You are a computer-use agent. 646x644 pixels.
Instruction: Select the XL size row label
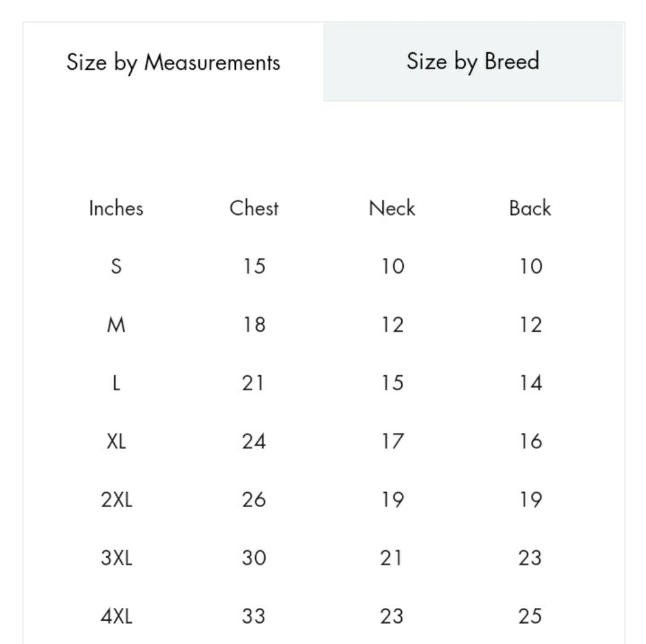coord(116,442)
